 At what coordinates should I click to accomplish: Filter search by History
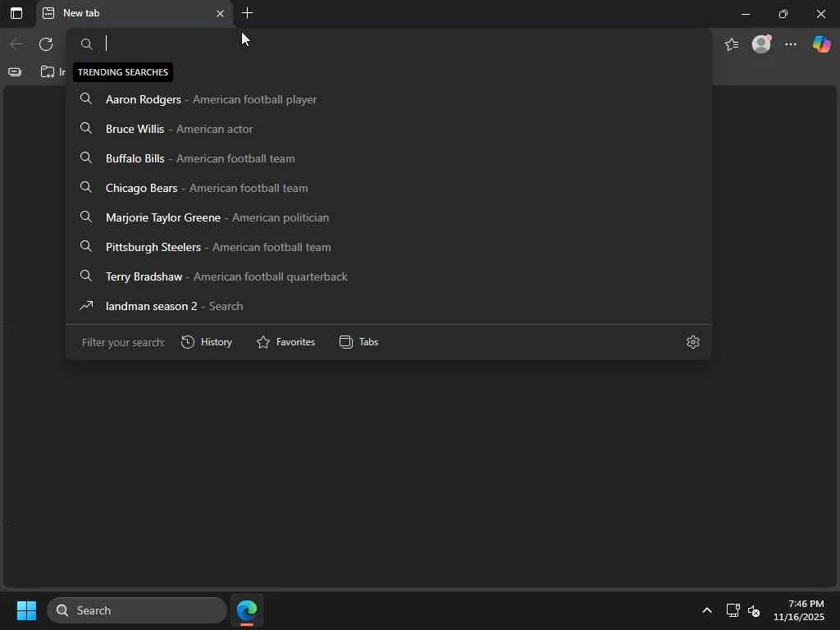tap(207, 342)
